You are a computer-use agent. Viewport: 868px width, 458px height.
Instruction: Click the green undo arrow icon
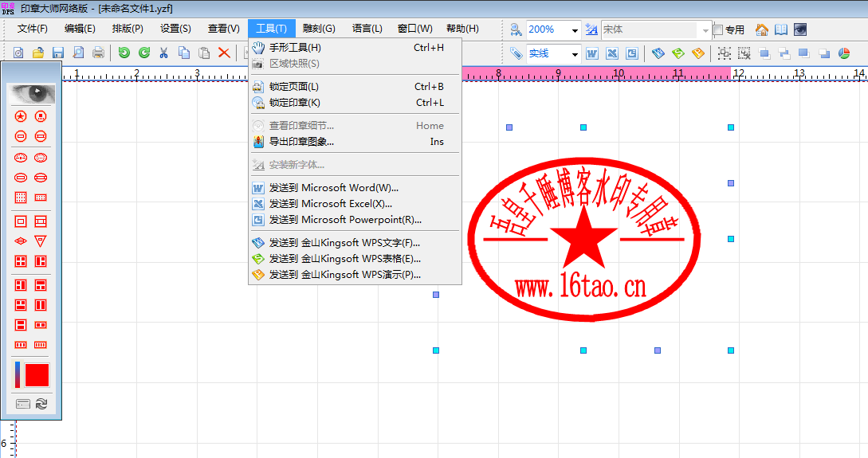tap(124, 53)
